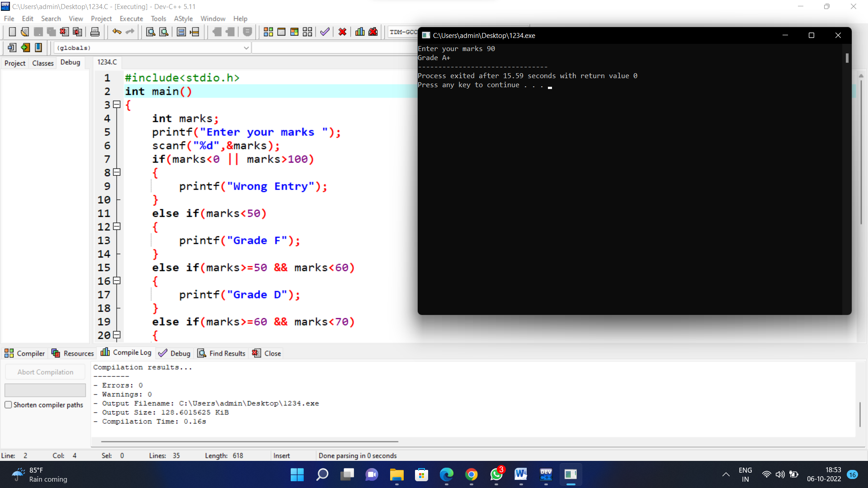Redo an edit using the redo arrow icon
The width and height of the screenshot is (868, 488).
tap(130, 32)
